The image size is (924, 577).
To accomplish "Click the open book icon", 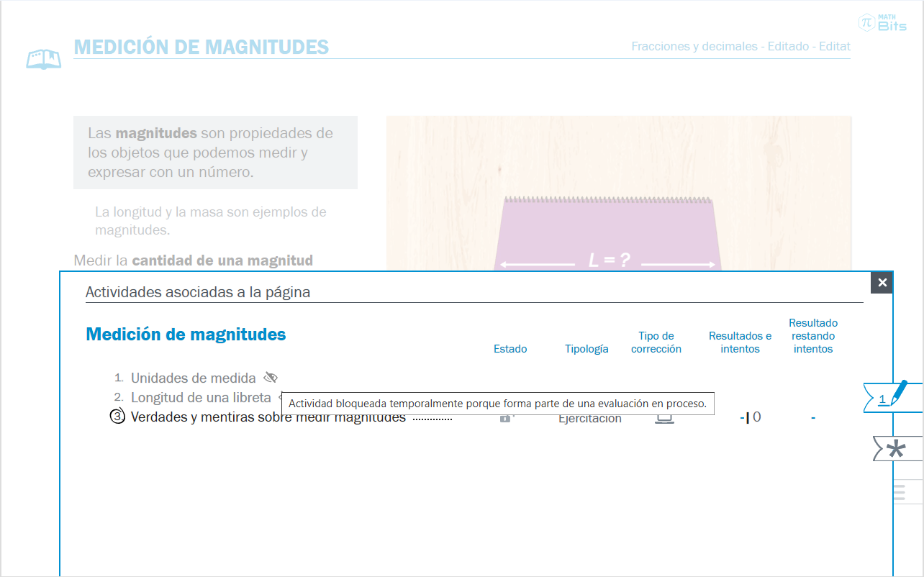I will point(43,59).
